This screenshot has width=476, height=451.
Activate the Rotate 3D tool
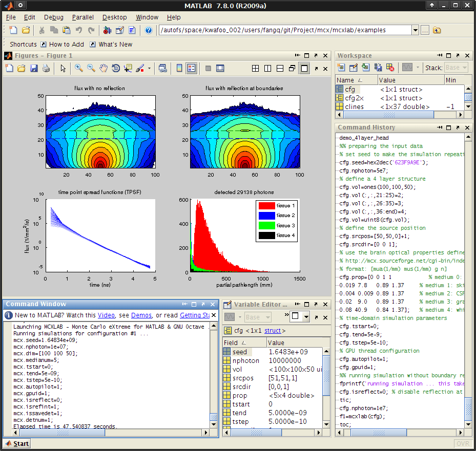tap(116, 68)
